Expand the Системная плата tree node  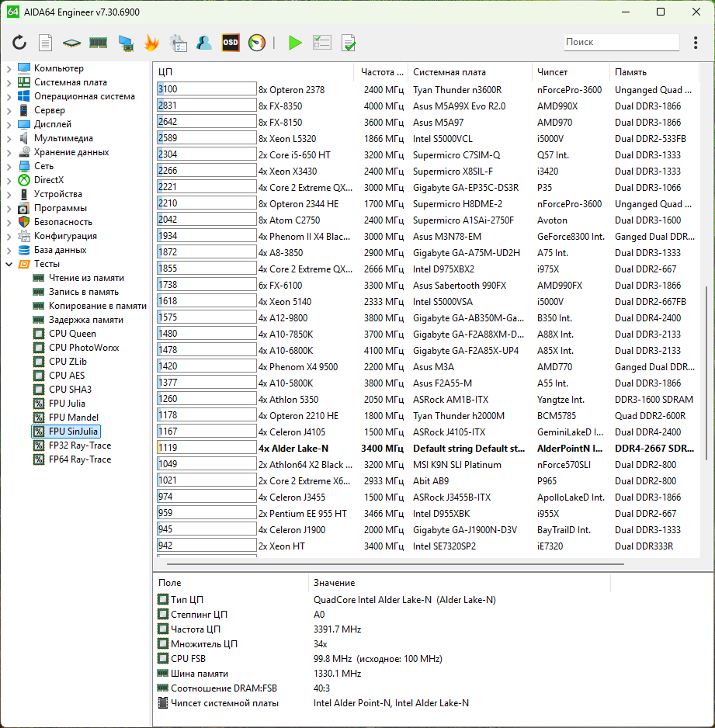9,82
